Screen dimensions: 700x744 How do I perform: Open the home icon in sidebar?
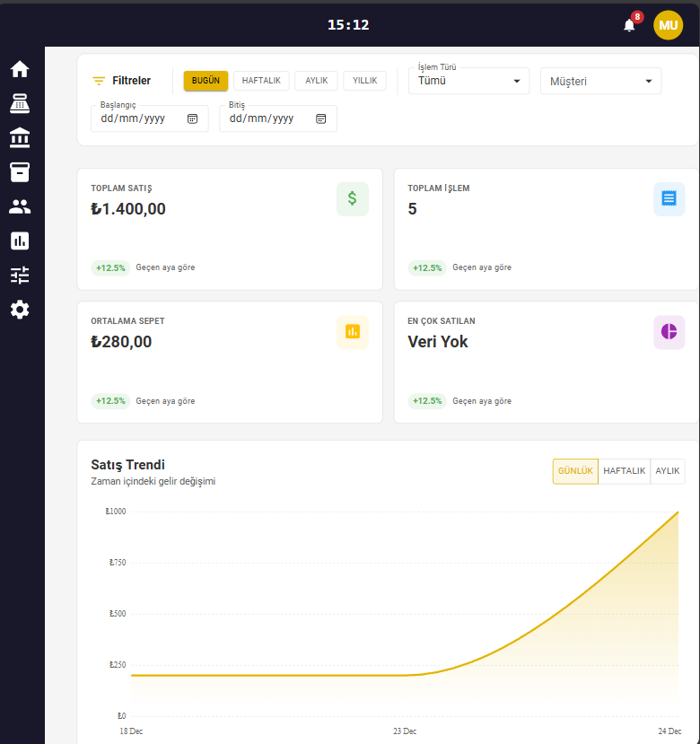[x=20, y=69]
